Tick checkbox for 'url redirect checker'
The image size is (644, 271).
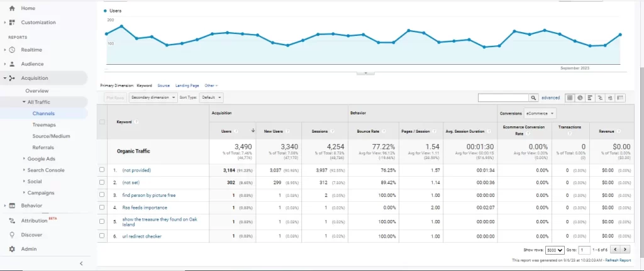102,236
